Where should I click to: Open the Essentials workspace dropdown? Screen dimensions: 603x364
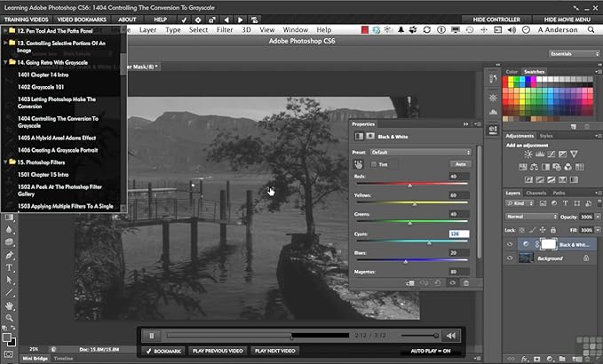575,54
